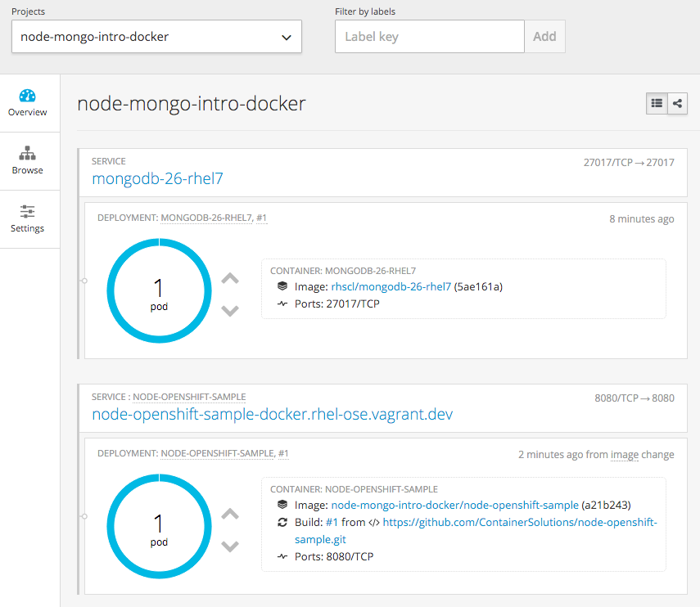The width and height of the screenshot is (700, 607).
Task: Click the Label key filter field
Action: click(x=429, y=37)
